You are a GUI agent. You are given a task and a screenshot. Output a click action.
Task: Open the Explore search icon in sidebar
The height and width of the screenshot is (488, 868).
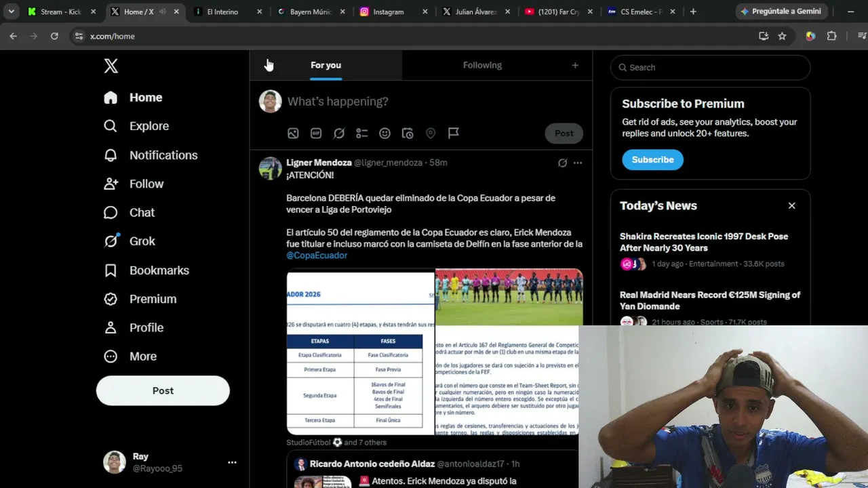tap(111, 126)
